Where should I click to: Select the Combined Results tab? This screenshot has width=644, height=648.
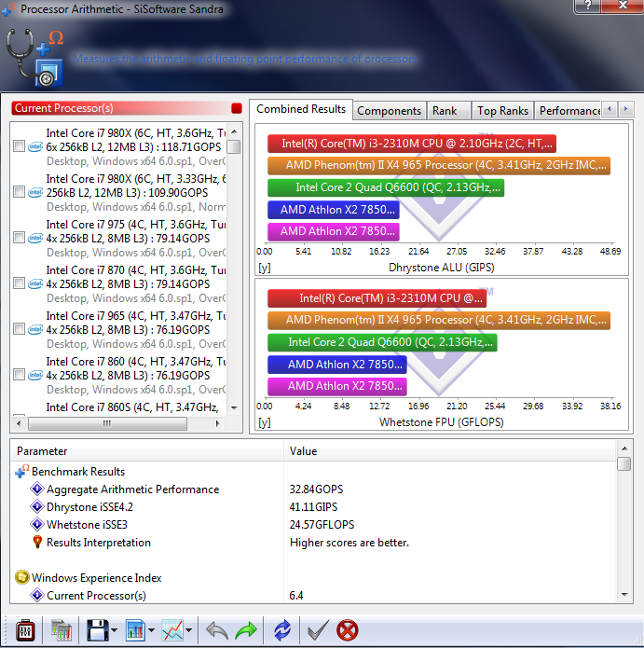301,109
